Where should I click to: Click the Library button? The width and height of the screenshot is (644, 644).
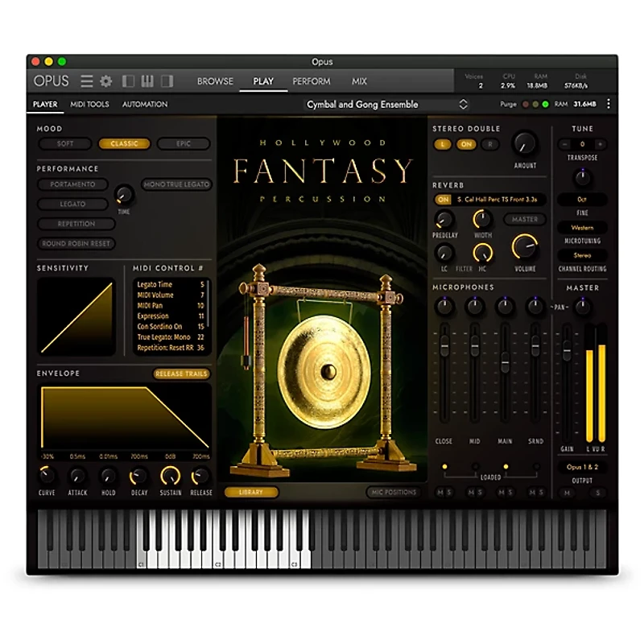point(251,492)
